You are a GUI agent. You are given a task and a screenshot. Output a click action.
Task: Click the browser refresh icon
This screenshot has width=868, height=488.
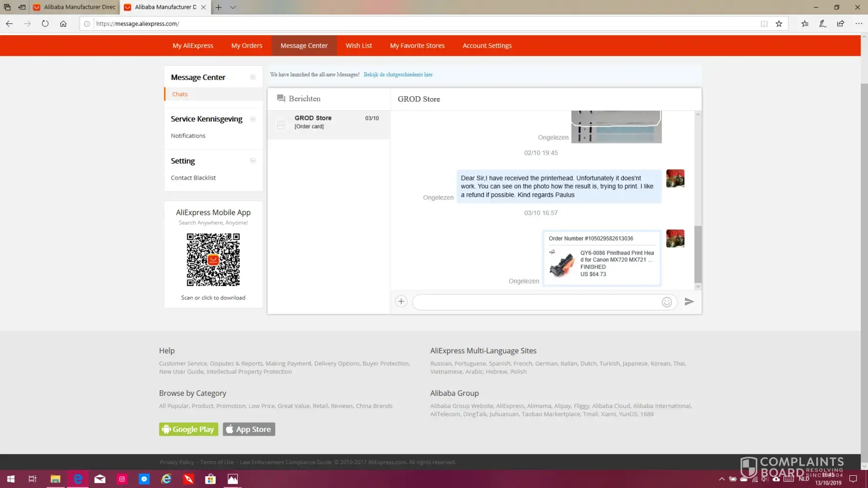[45, 23]
